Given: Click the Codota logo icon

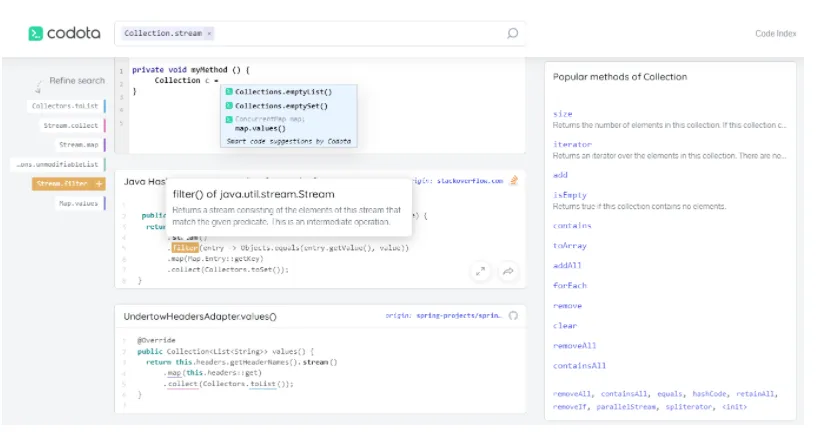Looking at the screenshot, I should pos(35,34).
